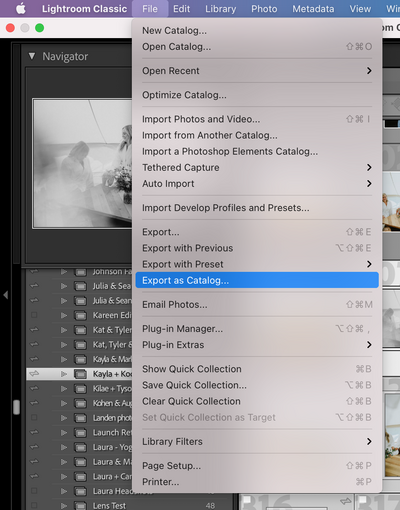Toggle sync arrow for Kilae + Tyso collection
Image resolution: width=400 pixels, height=510 pixels.
tap(34, 388)
